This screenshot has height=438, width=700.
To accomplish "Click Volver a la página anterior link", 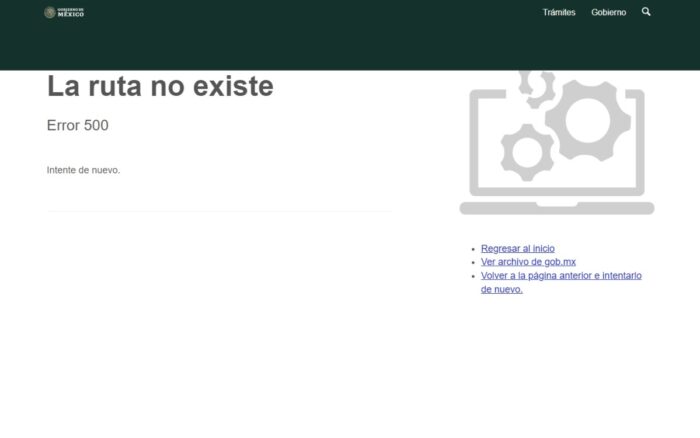I will 561,276.
